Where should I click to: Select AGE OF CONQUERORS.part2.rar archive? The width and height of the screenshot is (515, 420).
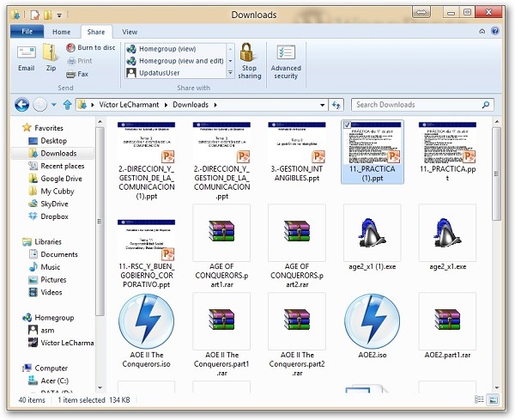[297, 247]
